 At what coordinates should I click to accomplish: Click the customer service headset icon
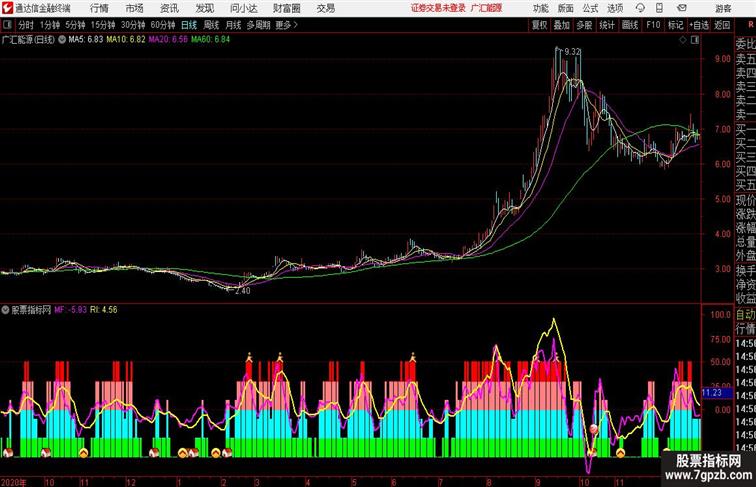(640, 8)
